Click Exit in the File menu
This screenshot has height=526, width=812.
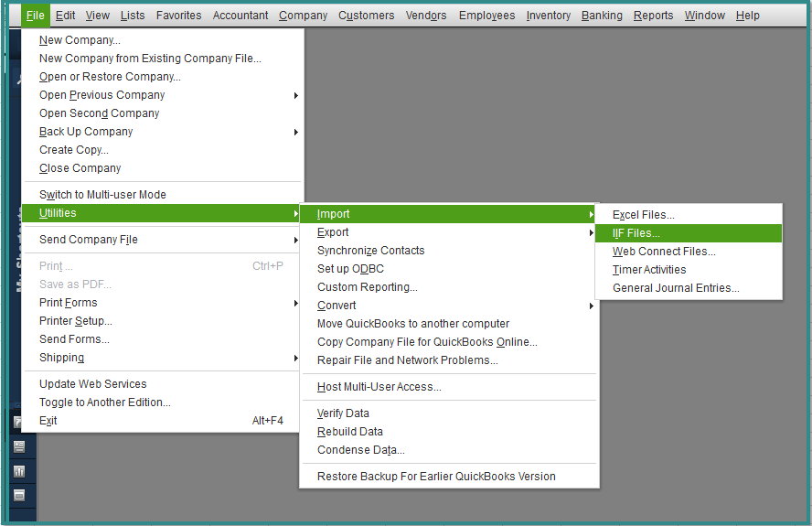pos(48,421)
